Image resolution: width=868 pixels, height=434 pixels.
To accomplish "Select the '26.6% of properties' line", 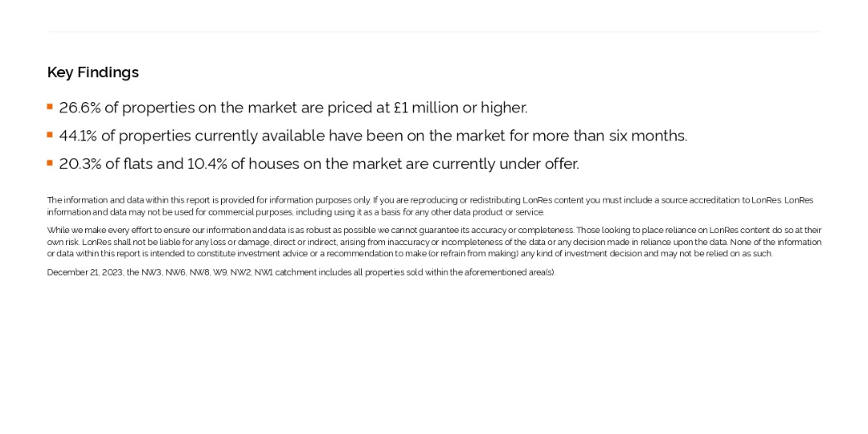I will pyautogui.click(x=293, y=108).
